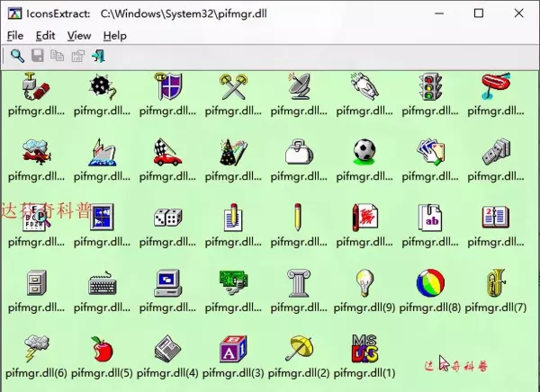The height and width of the screenshot is (392, 540).
Task: Select the thunderstorm cloud icon pifmgr.dll(6)
Action: tap(36, 348)
